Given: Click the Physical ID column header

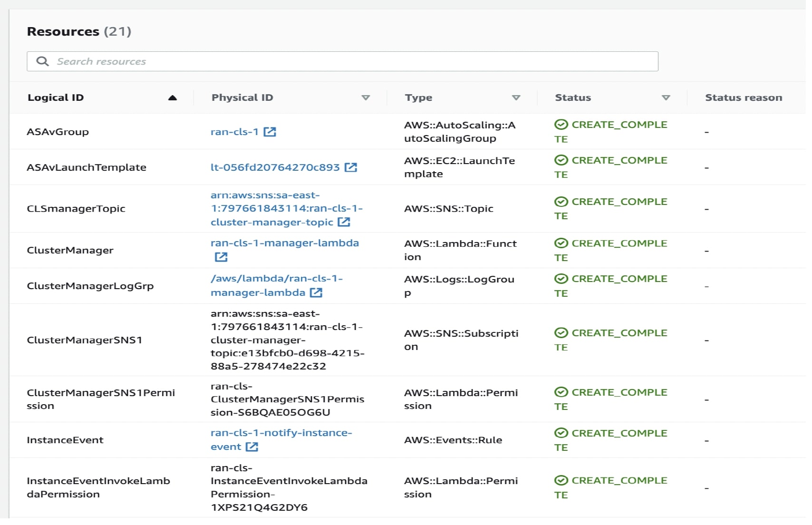Looking at the screenshot, I should (242, 97).
